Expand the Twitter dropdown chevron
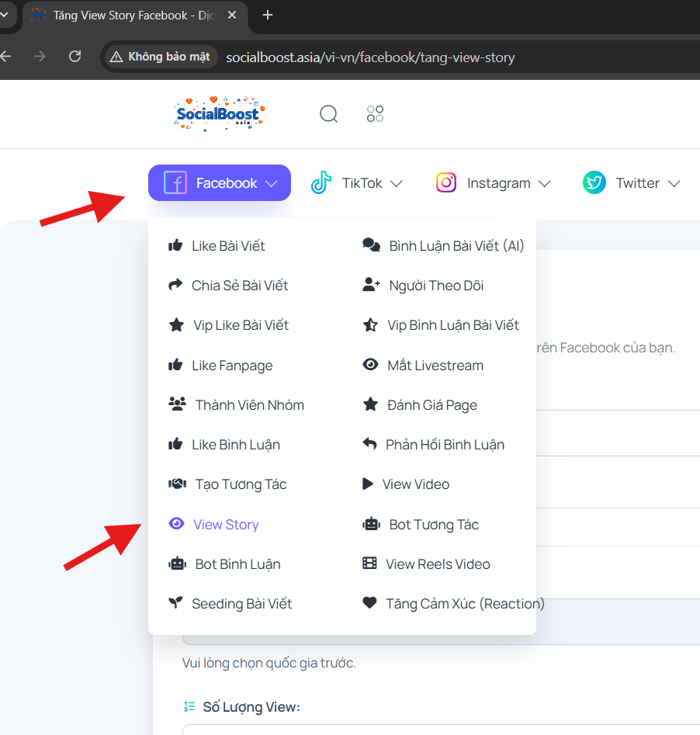700x735 pixels. tap(674, 183)
